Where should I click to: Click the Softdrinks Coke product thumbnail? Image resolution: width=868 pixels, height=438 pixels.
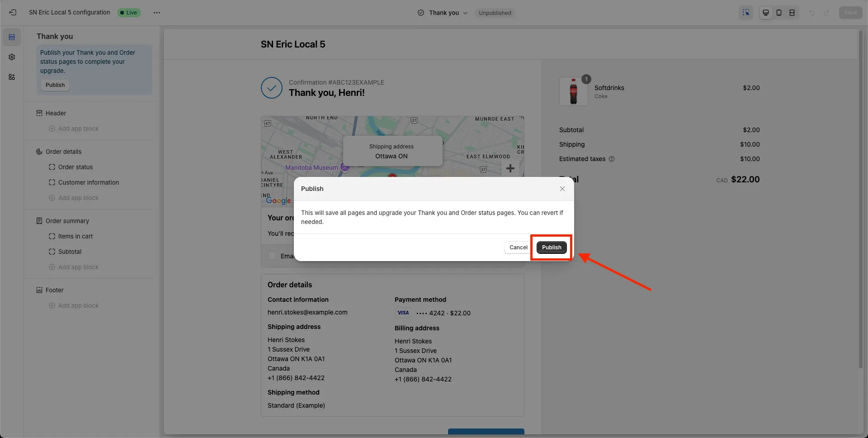(573, 91)
